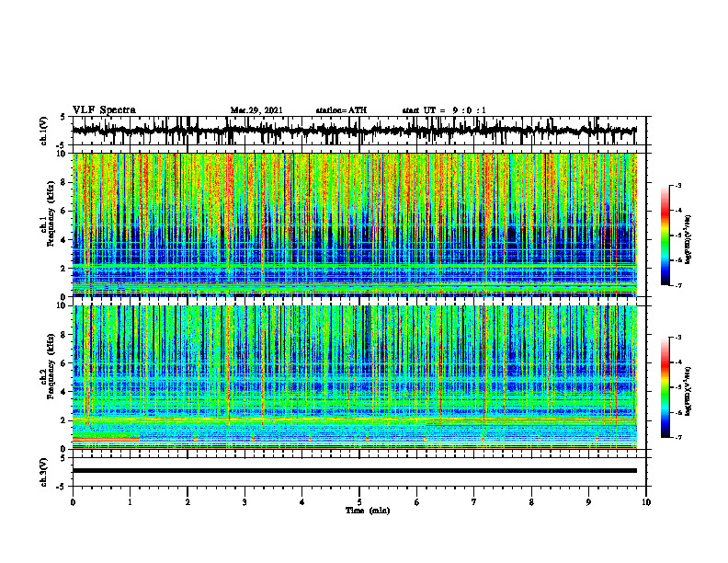Image resolution: width=728 pixels, height=563 pixels.
Task: Click the -3 label on ch.1 color scale
Action: [x=678, y=185]
